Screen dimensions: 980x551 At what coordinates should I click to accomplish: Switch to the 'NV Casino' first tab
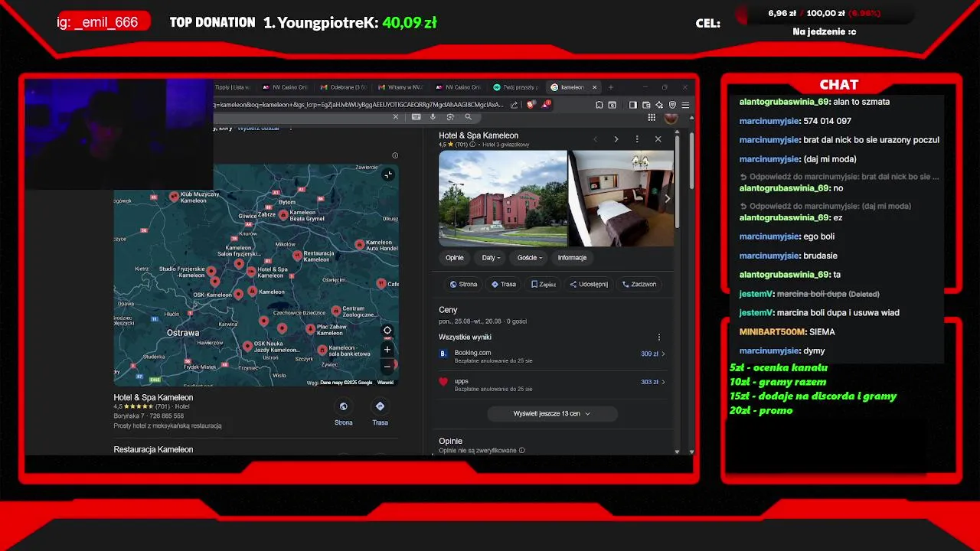click(x=284, y=87)
